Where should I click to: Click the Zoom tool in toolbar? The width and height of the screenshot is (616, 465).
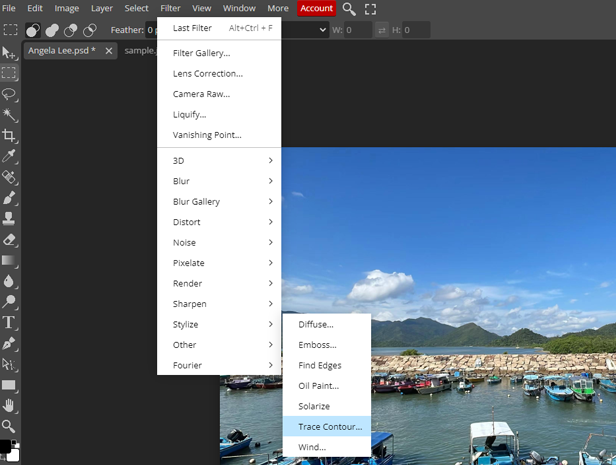pyautogui.click(x=9, y=426)
